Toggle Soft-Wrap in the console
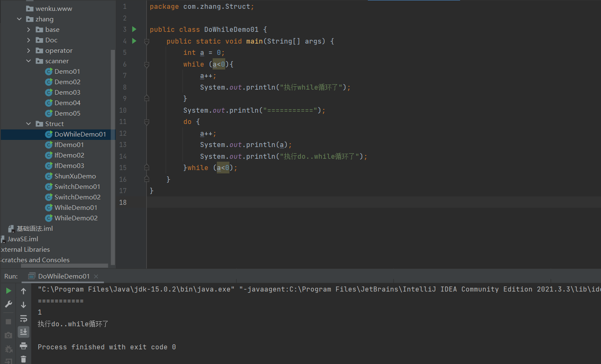 tap(23, 319)
